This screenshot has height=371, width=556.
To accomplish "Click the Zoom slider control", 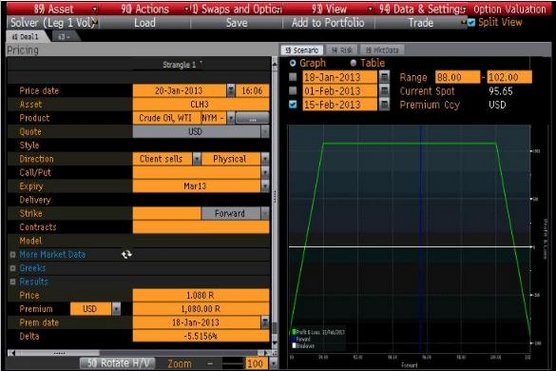I will tap(233, 364).
